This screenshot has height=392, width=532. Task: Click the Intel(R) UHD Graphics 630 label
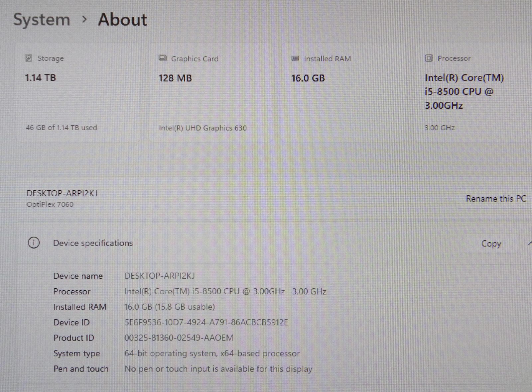(202, 128)
